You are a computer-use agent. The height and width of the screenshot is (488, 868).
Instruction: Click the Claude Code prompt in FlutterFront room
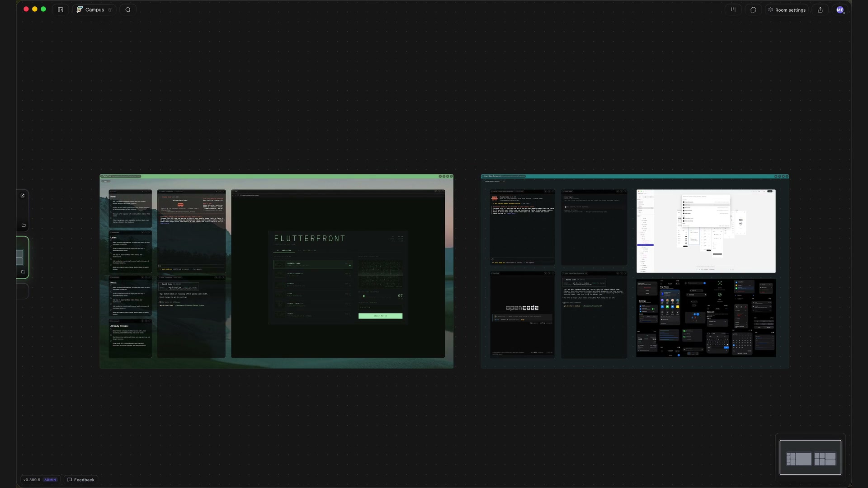pos(191,266)
